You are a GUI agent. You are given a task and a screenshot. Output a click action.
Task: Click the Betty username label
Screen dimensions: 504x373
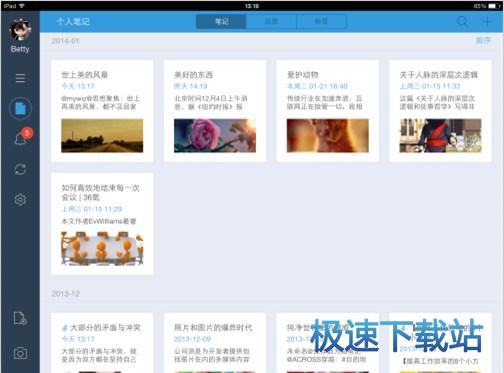(20, 49)
